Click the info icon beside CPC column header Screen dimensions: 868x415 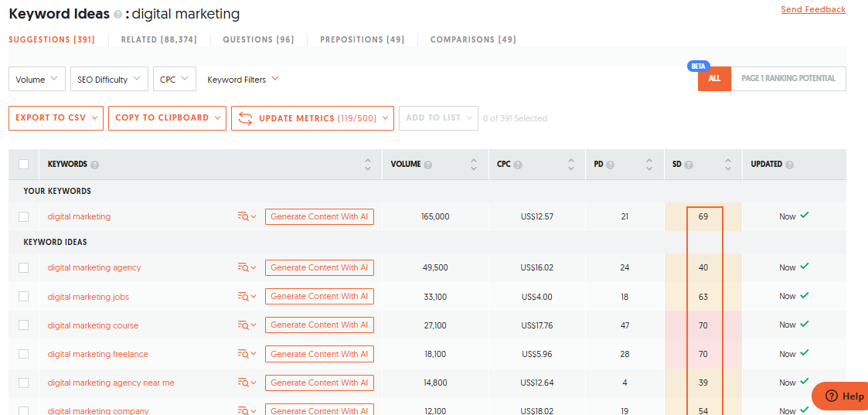pyautogui.click(x=518, y=165)
